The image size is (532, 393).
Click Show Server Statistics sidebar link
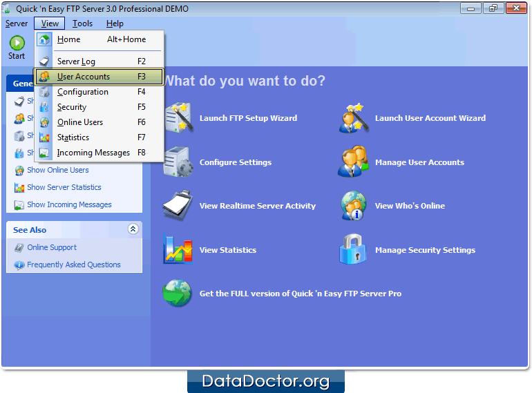pos(64,187)
